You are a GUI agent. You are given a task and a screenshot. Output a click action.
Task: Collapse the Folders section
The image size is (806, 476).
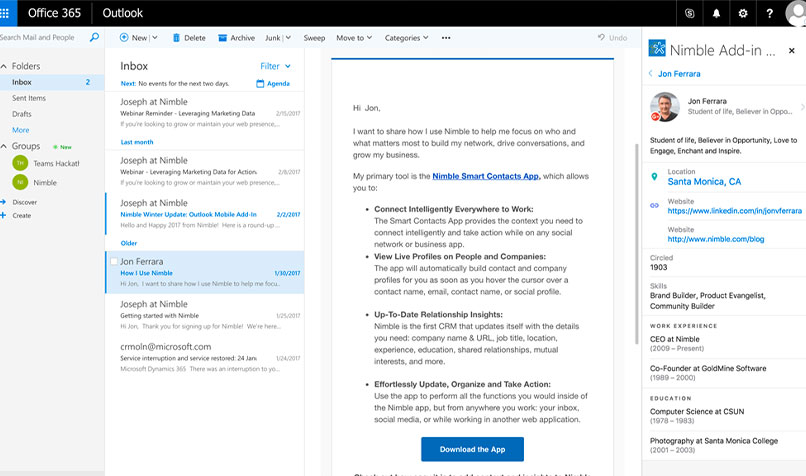5,66
